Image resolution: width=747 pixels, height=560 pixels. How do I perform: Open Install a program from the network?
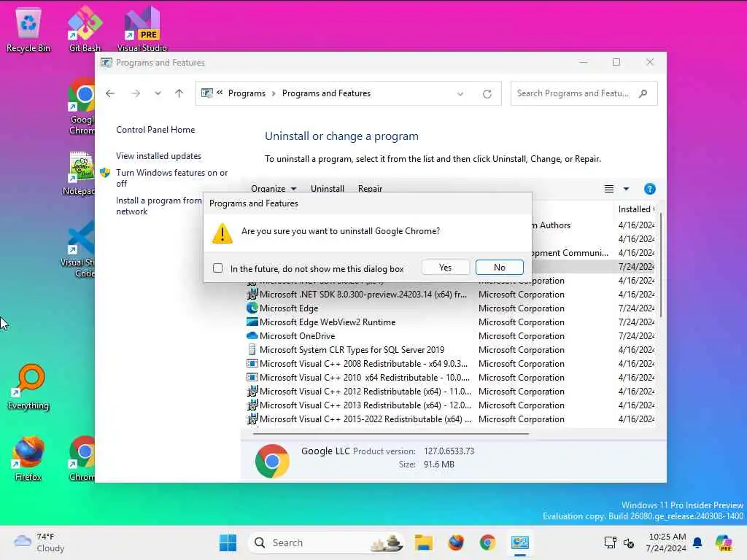pyautogui.click(x=159, y=206)
